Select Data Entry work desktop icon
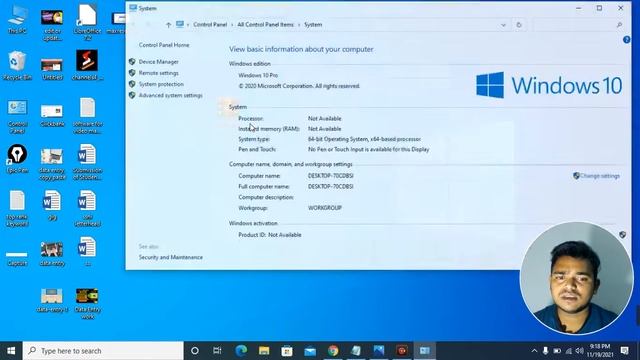The height and width of the screenshot is (360, 640). [87, 304]
